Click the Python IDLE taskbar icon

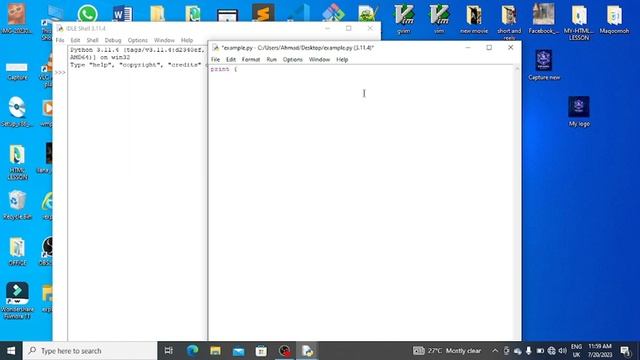[x=307, y=351]
